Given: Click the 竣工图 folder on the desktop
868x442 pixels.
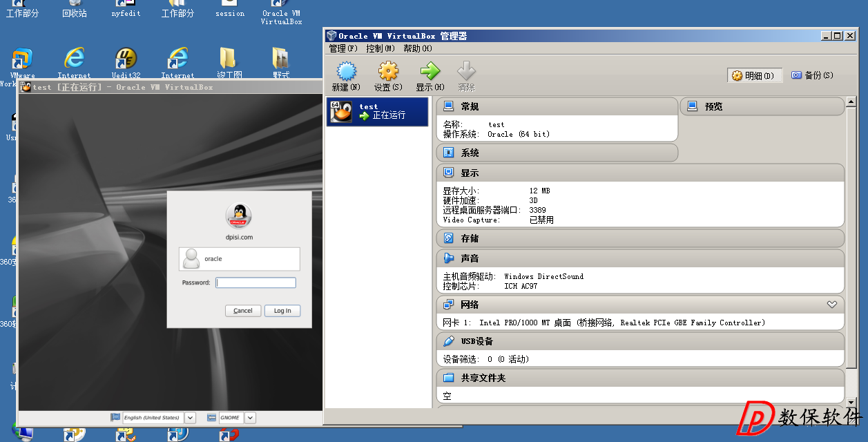Looking at the screenshot, I should (x=229, y=59).
